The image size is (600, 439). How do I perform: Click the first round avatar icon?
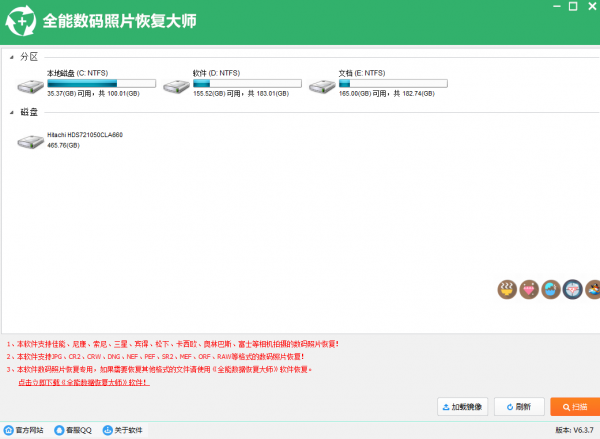[507, 289]
